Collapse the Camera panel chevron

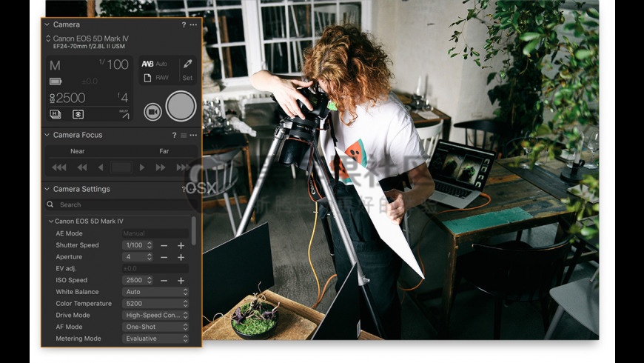pyautogui.click(x=47, y=24)
